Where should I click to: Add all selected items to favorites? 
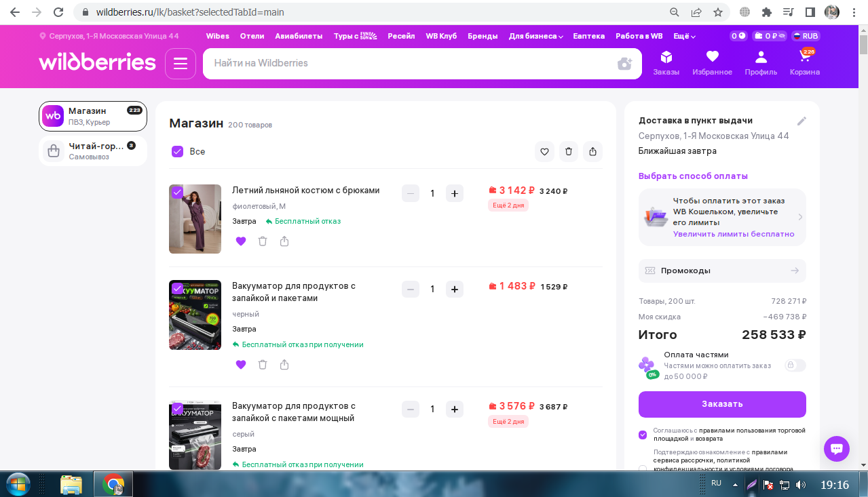(544, 152)
